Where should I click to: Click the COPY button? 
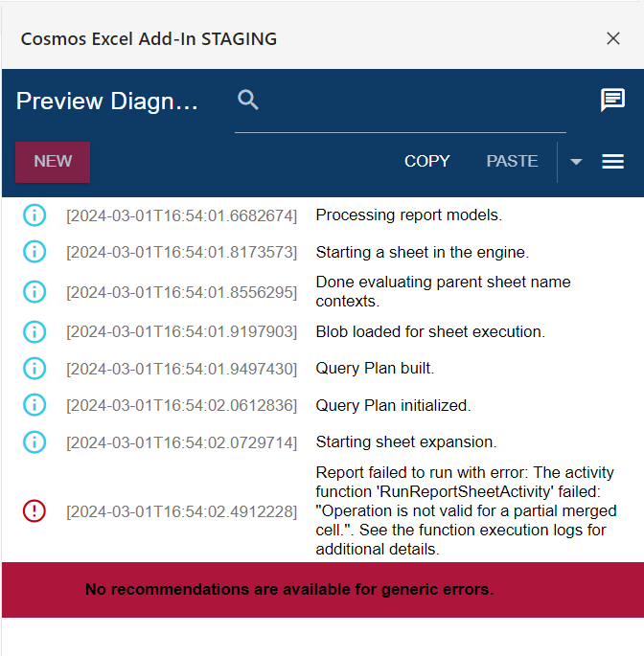pyautogui.click(x=426, y=162)
